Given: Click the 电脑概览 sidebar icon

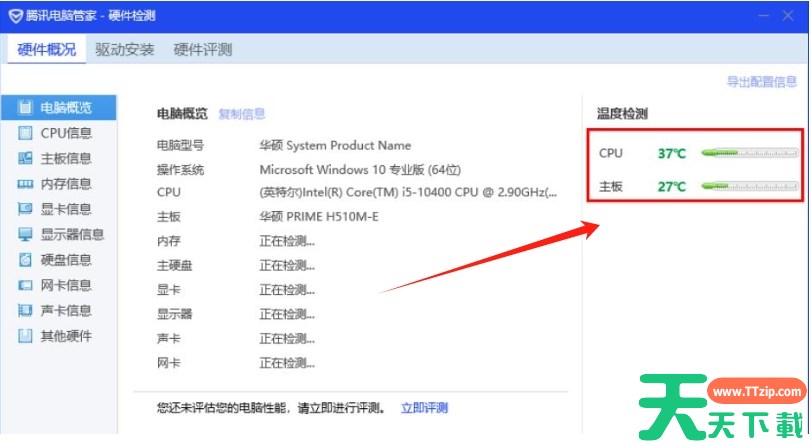Looking at the screenshot, I should coord(25,107).
